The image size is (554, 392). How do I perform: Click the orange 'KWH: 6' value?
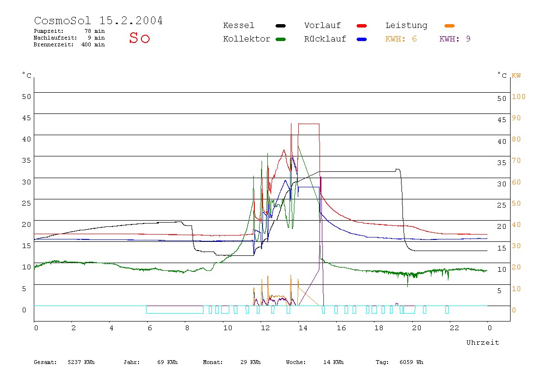(x=401, y=39)
